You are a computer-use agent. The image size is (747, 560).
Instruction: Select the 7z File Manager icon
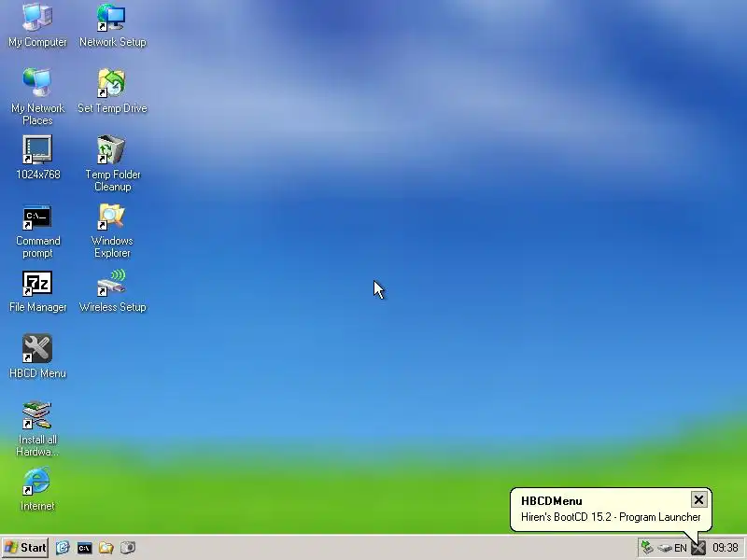[37, 291]
